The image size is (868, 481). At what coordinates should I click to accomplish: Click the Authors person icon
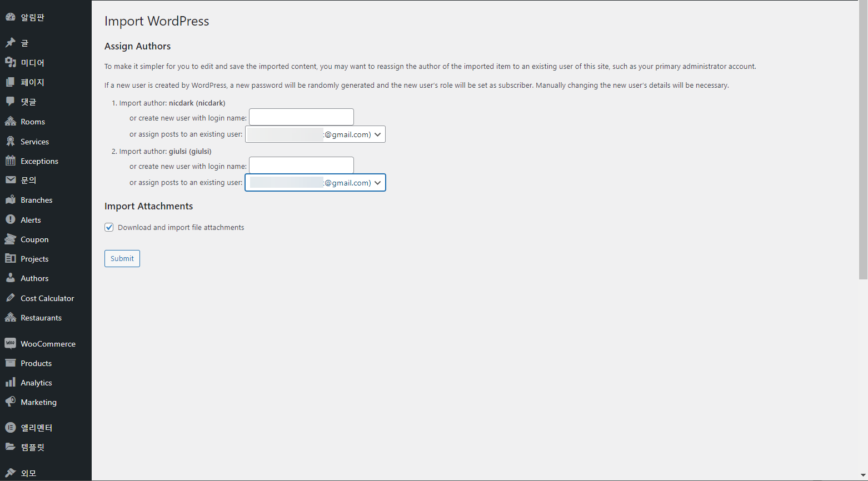click(x=10, y=278)
